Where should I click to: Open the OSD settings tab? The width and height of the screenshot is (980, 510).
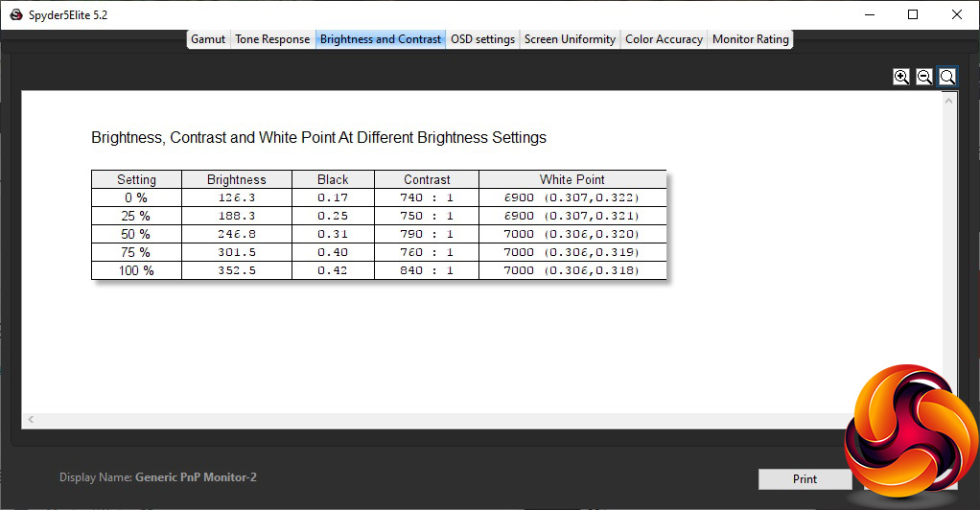pos(482,39)
